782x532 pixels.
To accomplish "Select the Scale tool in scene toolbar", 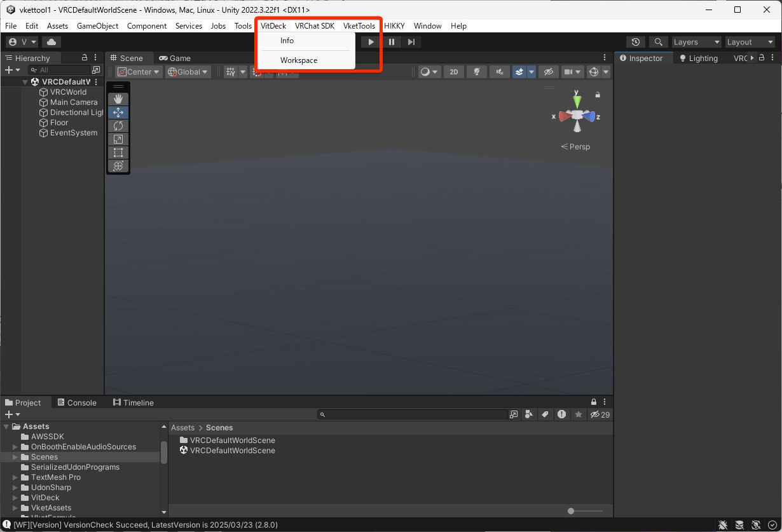I will pyautogui.click(x=118, y=139).
